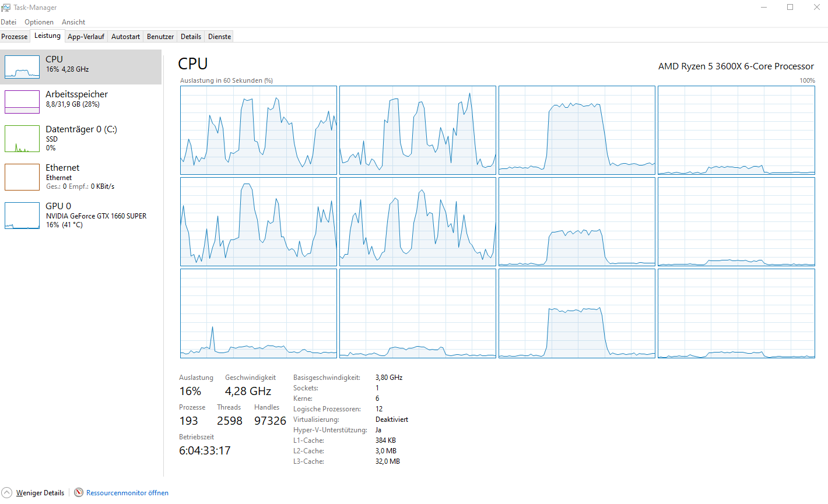
Task: Click the 16% (41 °C) GPU temperature text
Action: pyautogui.click(x=65, y=225)
